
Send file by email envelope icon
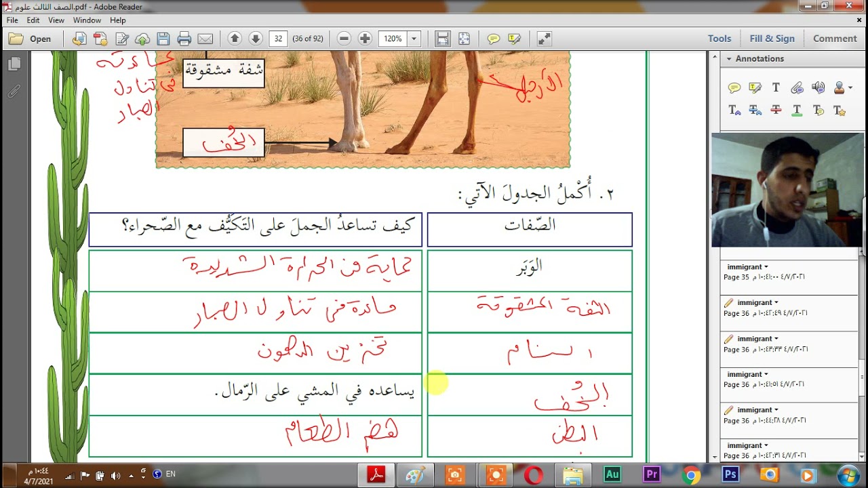[205, 39]
